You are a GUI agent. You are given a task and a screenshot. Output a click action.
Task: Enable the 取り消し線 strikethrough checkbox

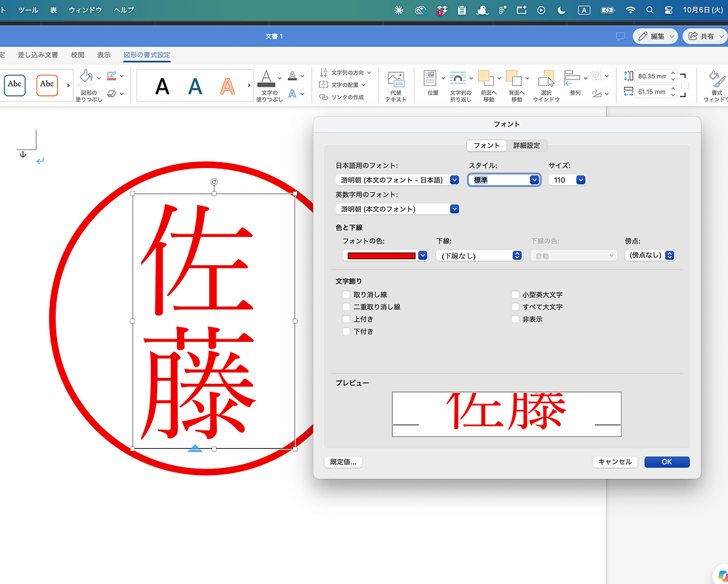(346, 294)
